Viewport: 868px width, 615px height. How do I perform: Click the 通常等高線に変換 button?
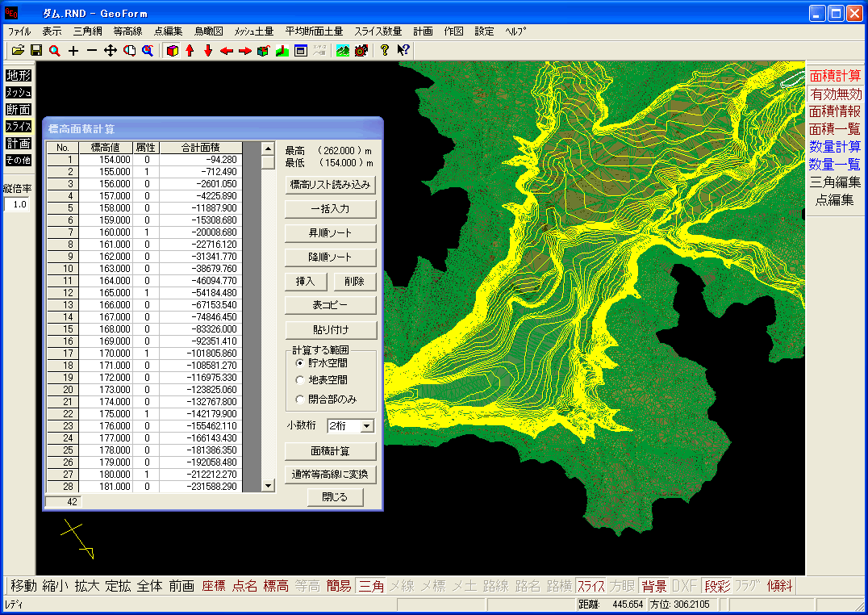tap(331, 475)
